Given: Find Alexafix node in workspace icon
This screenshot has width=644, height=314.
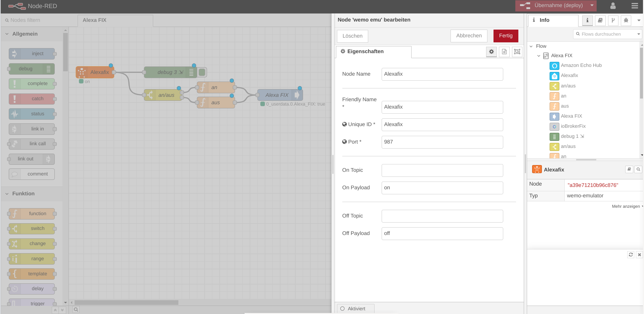Looking at the screenshot, I should [638, 169].
